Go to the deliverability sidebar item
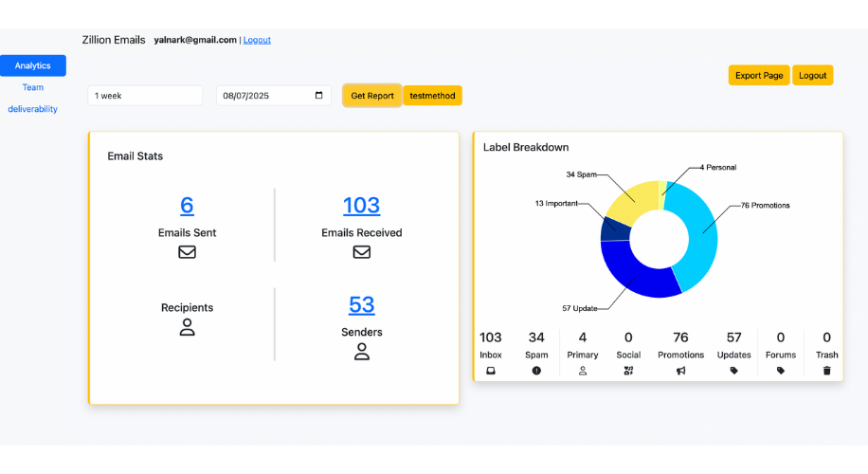The image size is (868, 474). tap(33, 109)
